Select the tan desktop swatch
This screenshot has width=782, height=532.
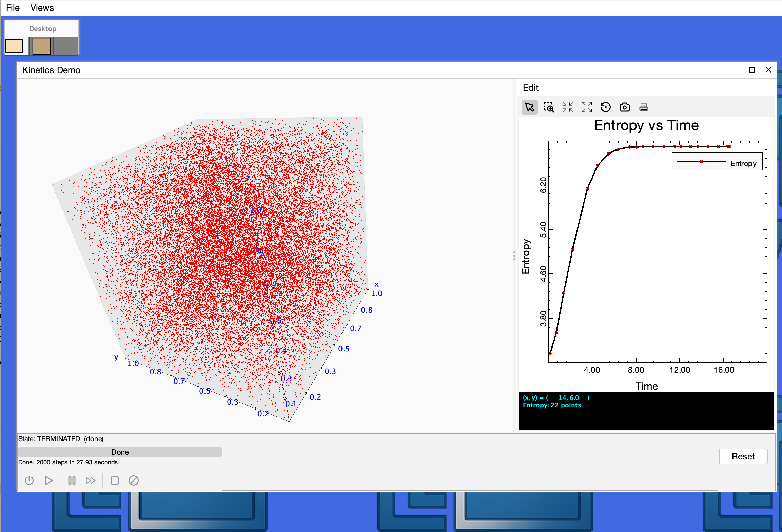coord(41,46)
